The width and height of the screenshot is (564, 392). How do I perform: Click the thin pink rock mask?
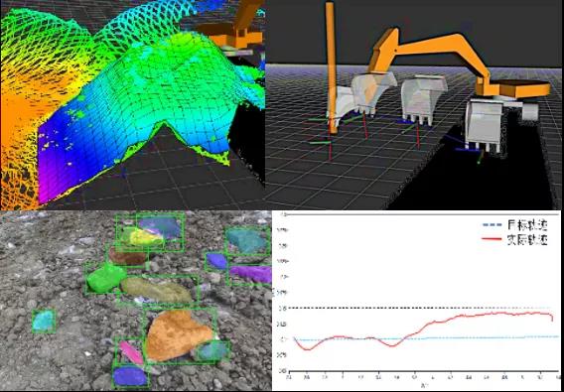(131, 352)
